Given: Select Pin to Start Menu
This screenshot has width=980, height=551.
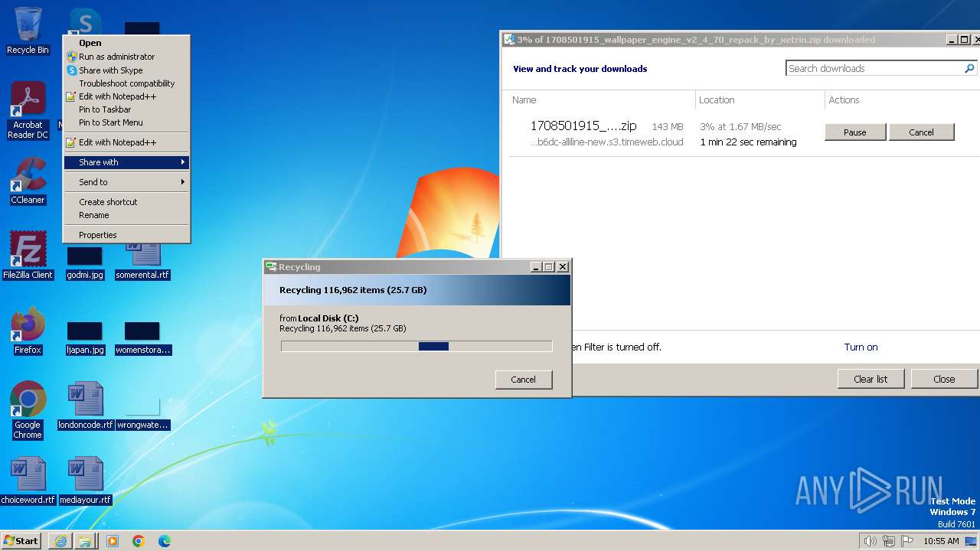Looking at the screenshot, I should pos(126,122).
